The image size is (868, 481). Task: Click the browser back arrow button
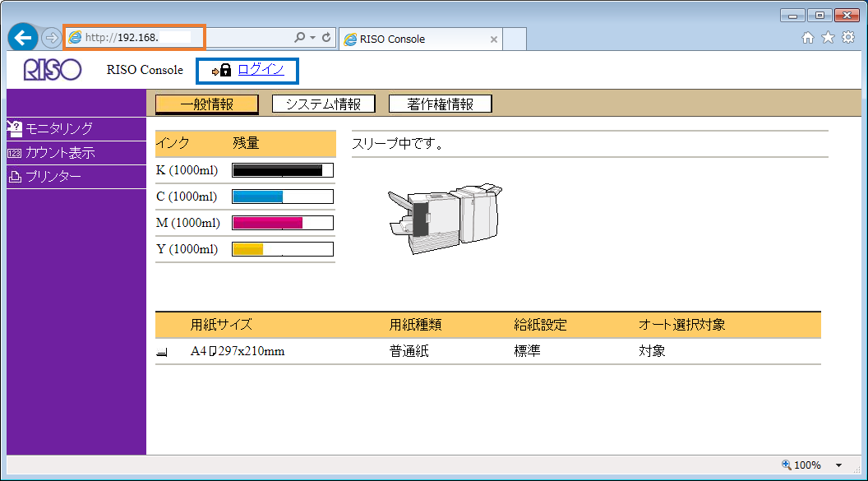coord(23,38)
